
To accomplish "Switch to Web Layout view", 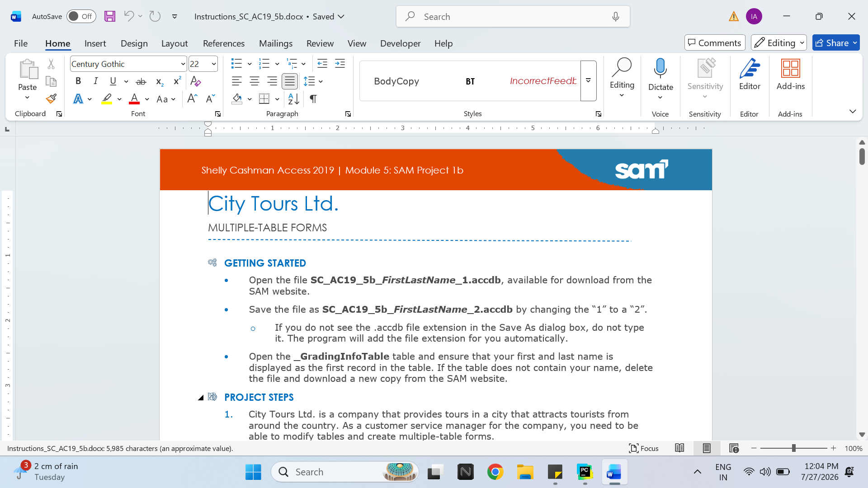I will click(734, 448).
